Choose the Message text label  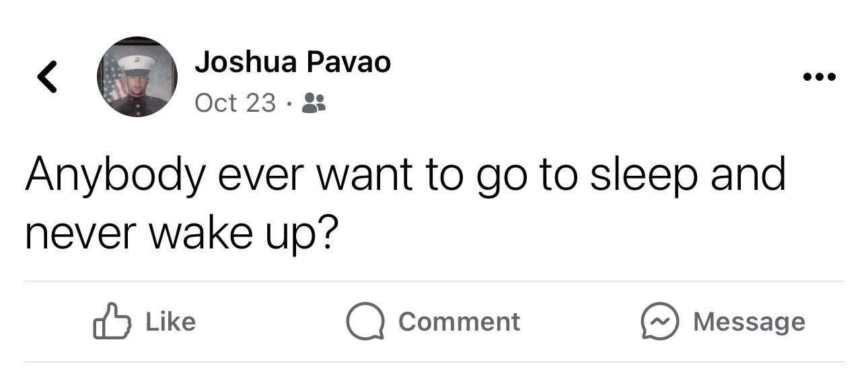(x=749, y=322)
